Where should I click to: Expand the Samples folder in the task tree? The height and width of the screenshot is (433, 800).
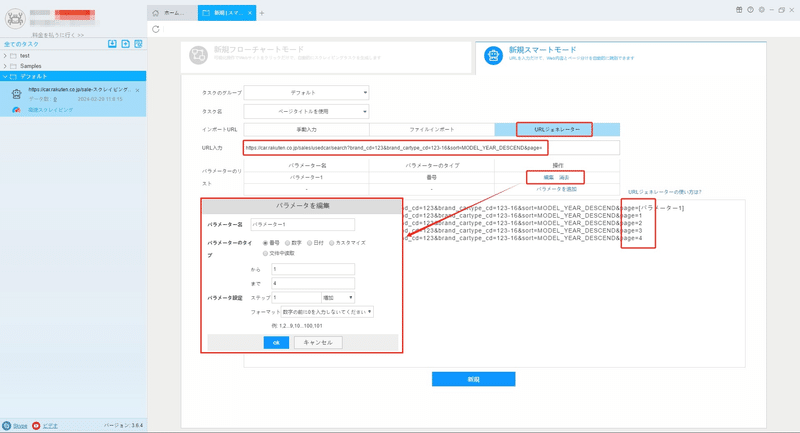[5, 66]
